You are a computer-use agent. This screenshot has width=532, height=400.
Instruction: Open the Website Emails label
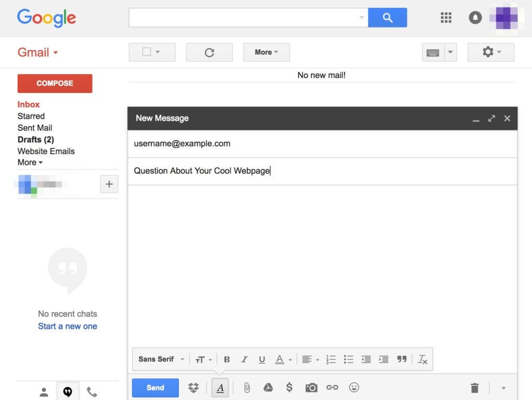[46, 151]
